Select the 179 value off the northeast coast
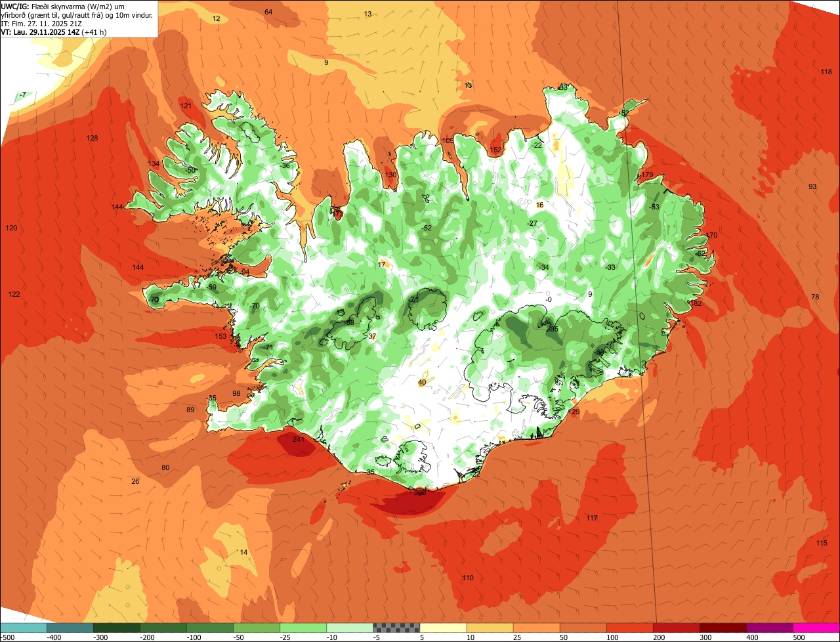This screenshot has height=642, width=840. point(647,175)
